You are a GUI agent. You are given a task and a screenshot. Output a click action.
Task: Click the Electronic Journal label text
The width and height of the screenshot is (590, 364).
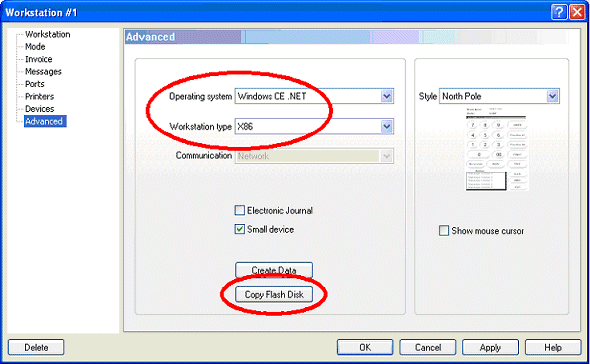pos(280,210)
